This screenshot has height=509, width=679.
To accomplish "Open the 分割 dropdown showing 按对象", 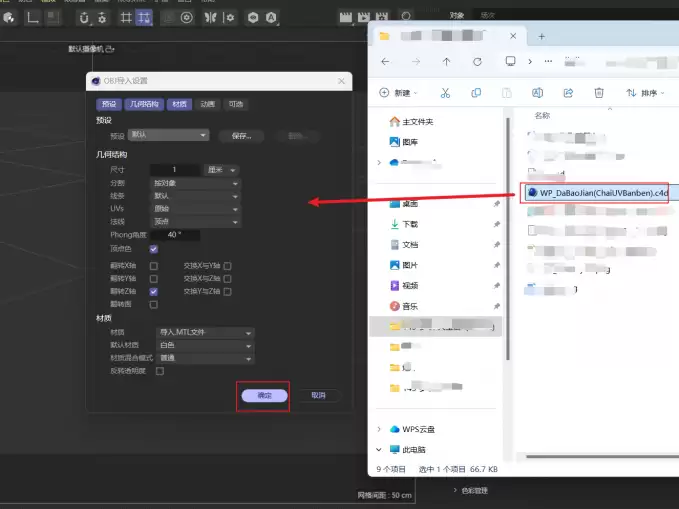I will (x=195, y=183).
